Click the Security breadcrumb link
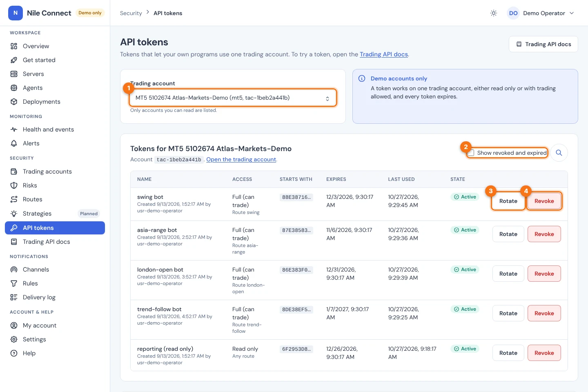Image resolution: width=588 pixels, height=392 pixels. [131, 13]
